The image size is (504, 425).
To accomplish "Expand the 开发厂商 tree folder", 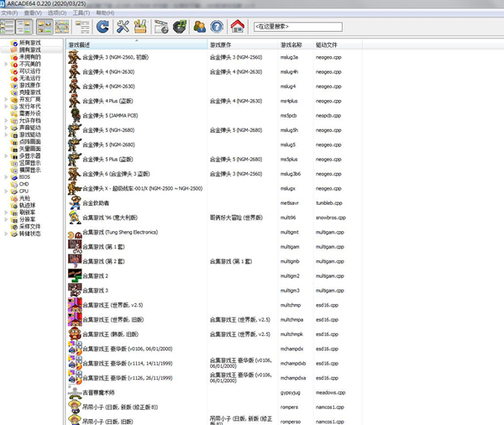I will pos(7,99).
